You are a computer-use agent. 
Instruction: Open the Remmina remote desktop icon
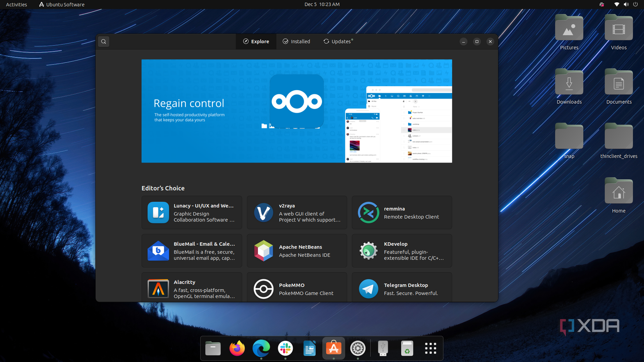368,213
